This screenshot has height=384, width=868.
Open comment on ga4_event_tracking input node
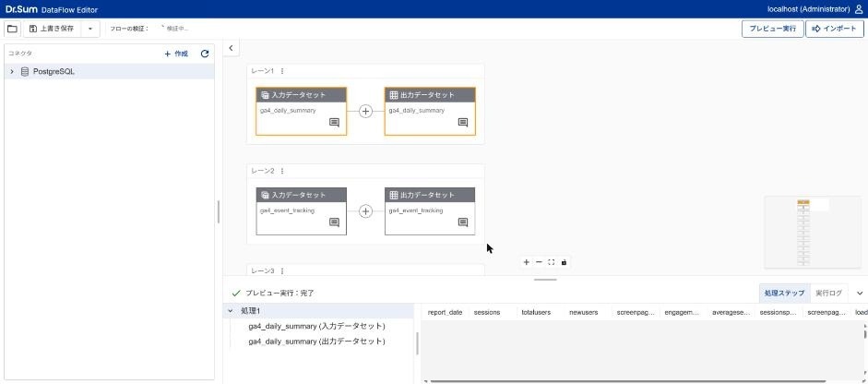(x=334, y=222)
